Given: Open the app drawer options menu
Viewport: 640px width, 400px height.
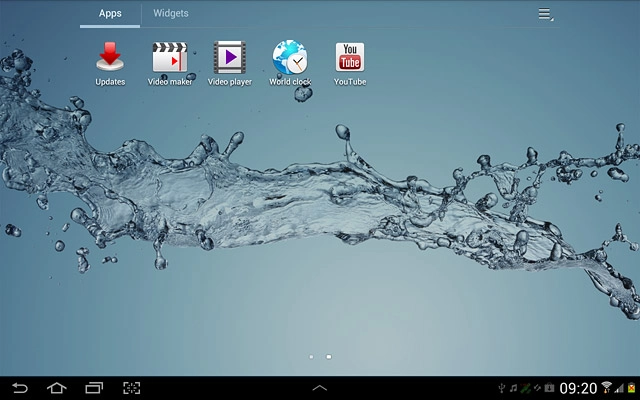Looking at the screenshot, I should coord(545,14).
